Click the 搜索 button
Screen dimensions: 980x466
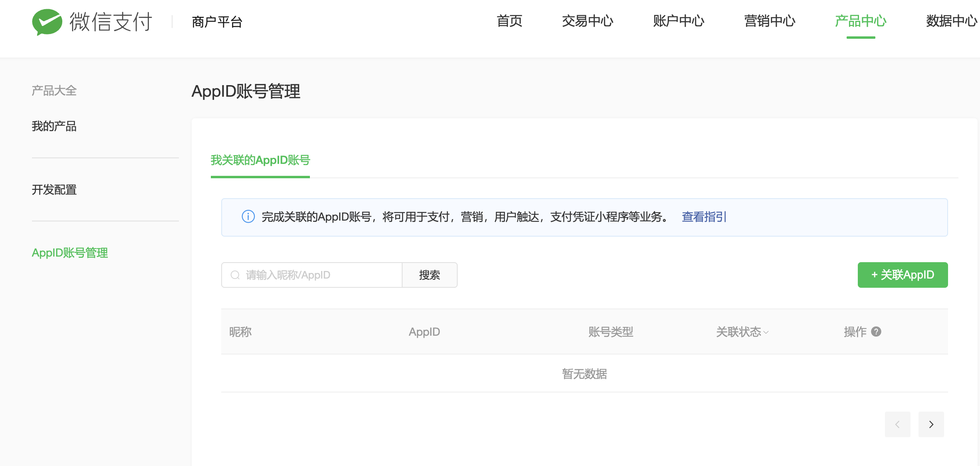[x=429, y=275]
